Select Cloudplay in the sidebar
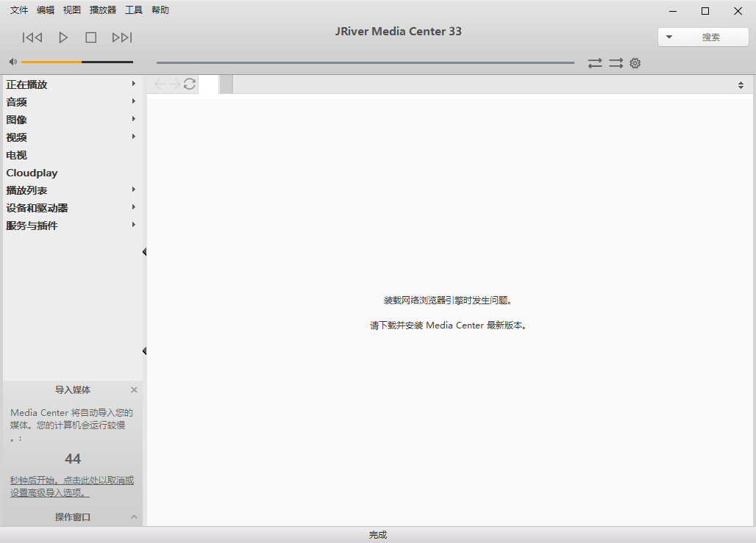The height and width of the screenshot is (543, 756). pyautogui.click(x=32, y=173)
